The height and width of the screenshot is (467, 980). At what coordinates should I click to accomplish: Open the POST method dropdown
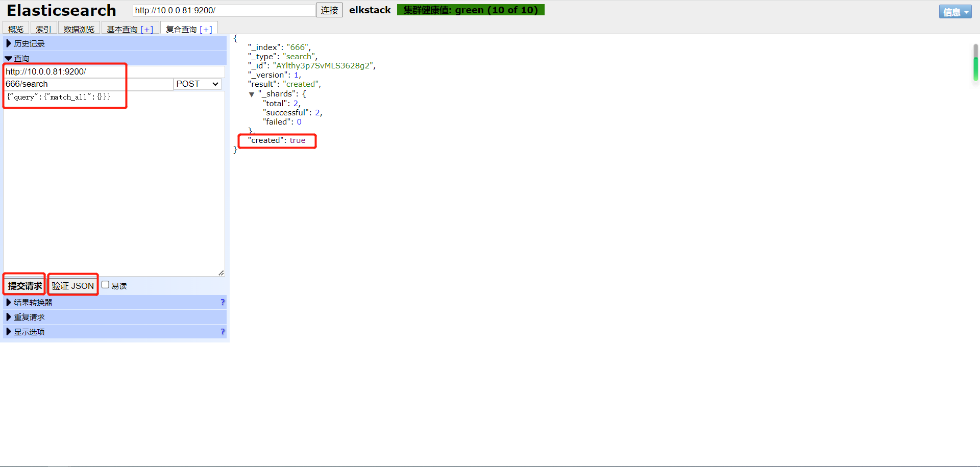[197, 84]
